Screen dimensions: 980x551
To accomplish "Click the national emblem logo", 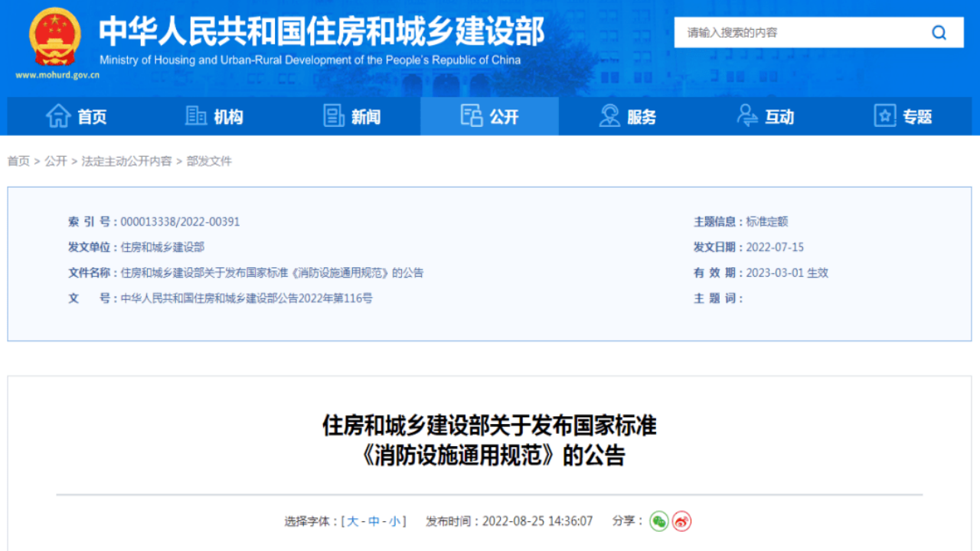I will click(x=54, y=37).
